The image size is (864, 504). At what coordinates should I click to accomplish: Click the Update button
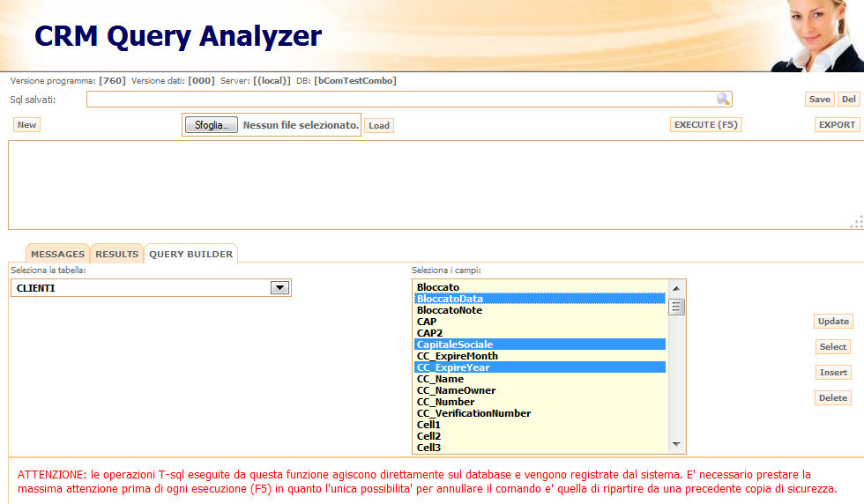coord(833,322)
